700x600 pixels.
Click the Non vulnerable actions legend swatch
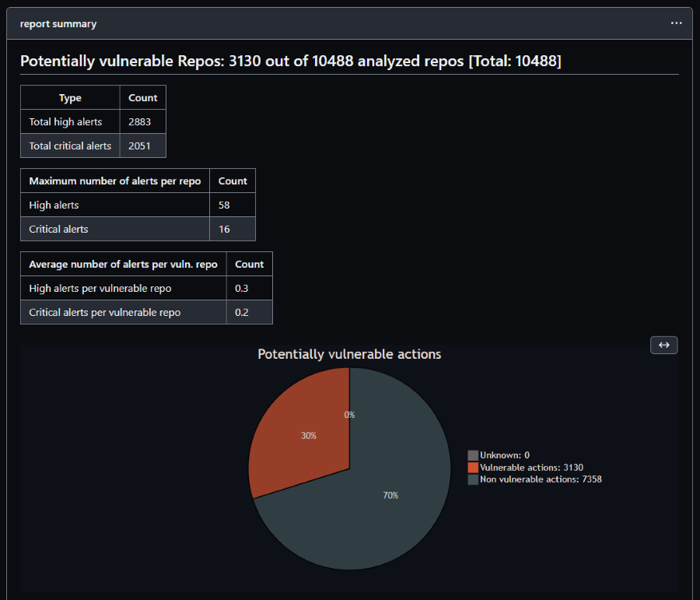(x=473, y=479)
